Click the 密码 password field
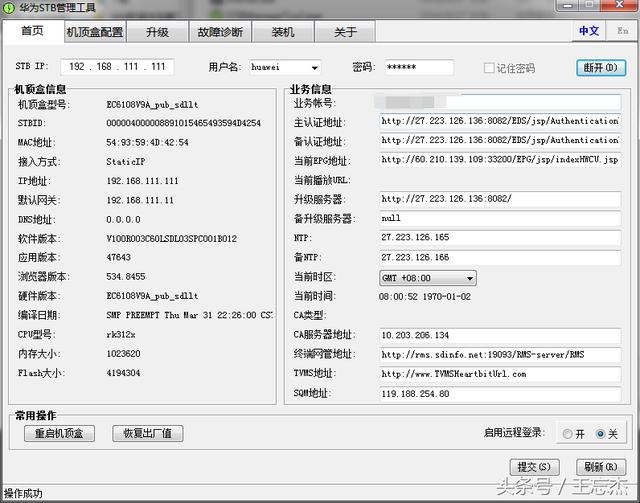The width and height of the screenshot is (640, 503). pyautogui.click(x=419, y=67)
